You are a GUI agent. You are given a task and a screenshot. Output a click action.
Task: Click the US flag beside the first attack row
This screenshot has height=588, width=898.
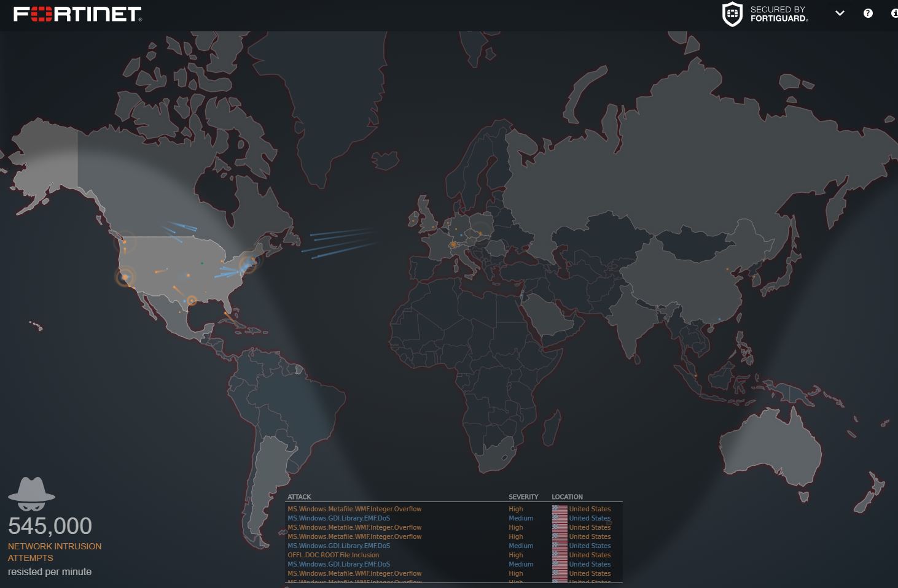click(x=560, y=509)
